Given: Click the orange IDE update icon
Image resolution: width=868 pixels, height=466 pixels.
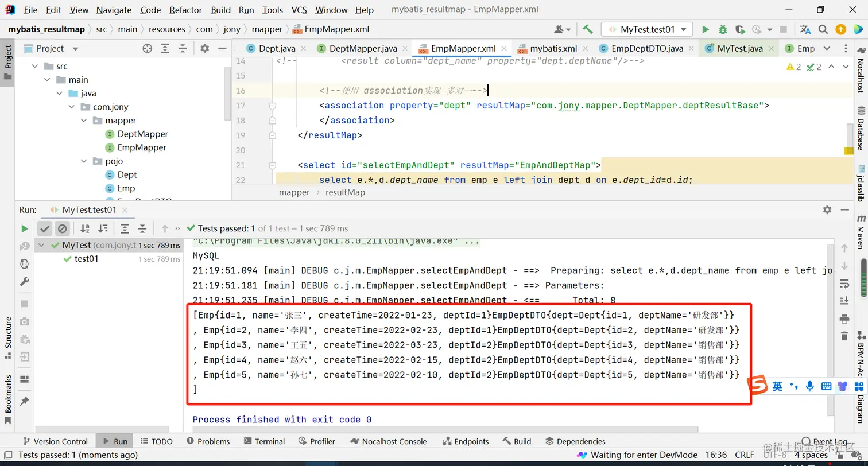Looking at the screenshot, I should click(x=840, y=29).
